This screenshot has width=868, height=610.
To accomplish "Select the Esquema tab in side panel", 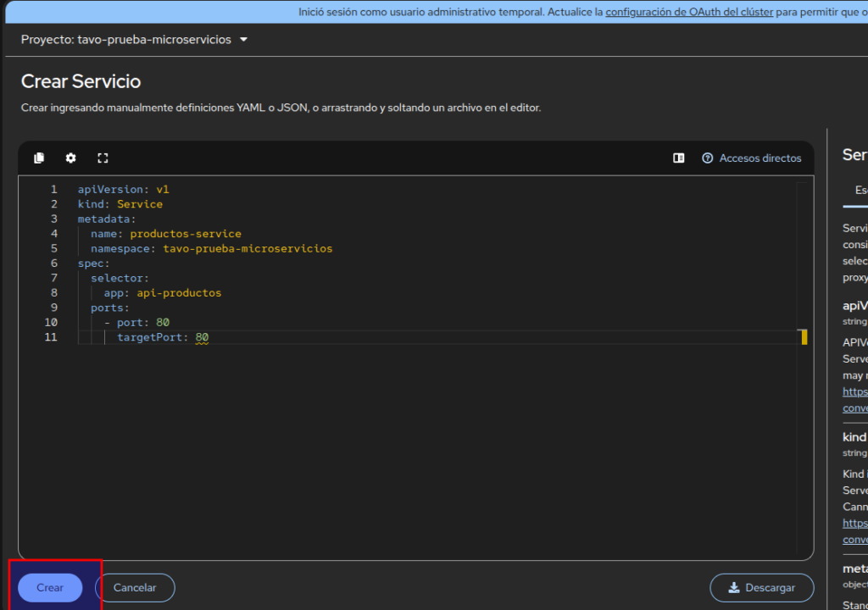I will [x=860, y=191].
